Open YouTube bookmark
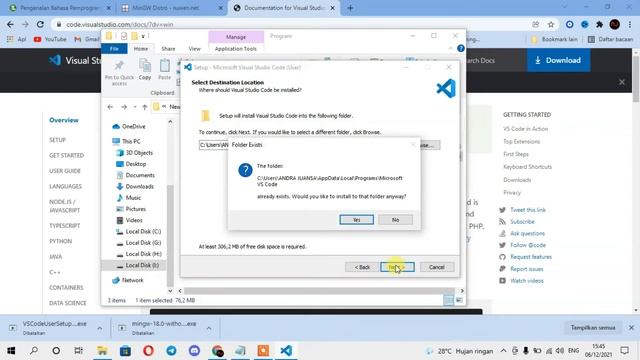Screen dimensions: 640x360 tap(50, 39)
